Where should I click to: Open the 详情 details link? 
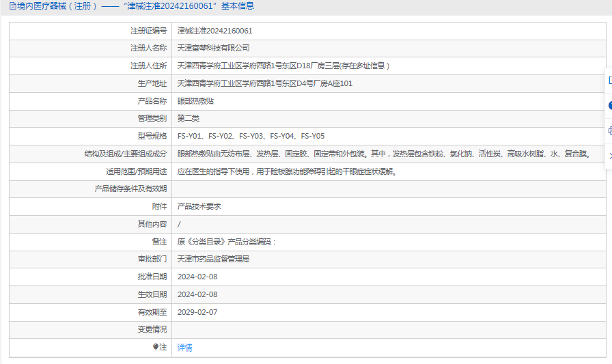point(184,348)
